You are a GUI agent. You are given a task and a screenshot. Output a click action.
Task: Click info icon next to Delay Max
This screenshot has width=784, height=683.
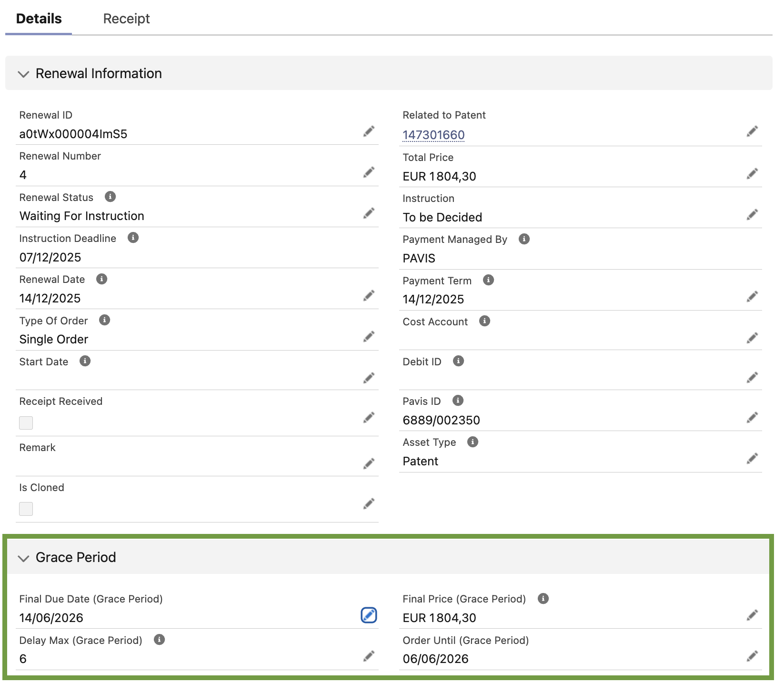point(160,640)
